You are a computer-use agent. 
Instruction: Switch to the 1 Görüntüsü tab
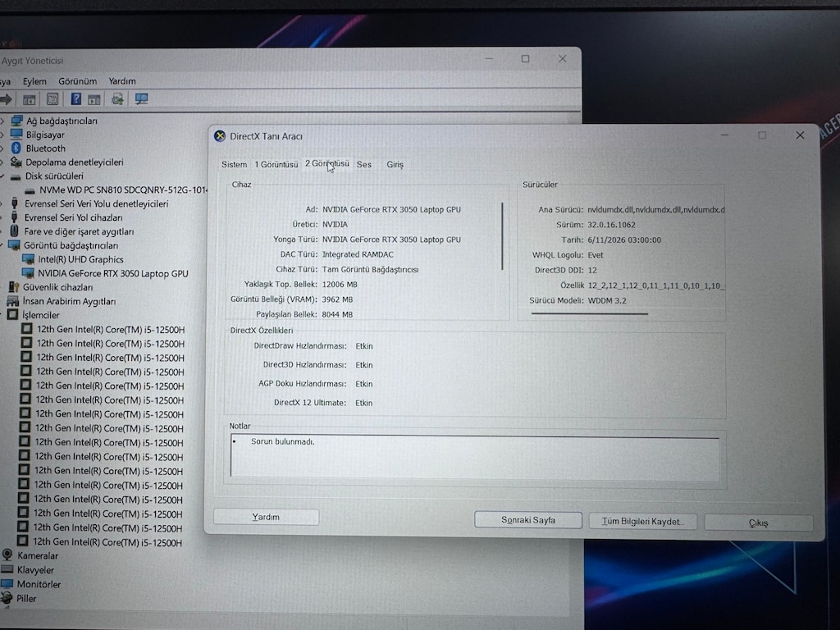276,164
